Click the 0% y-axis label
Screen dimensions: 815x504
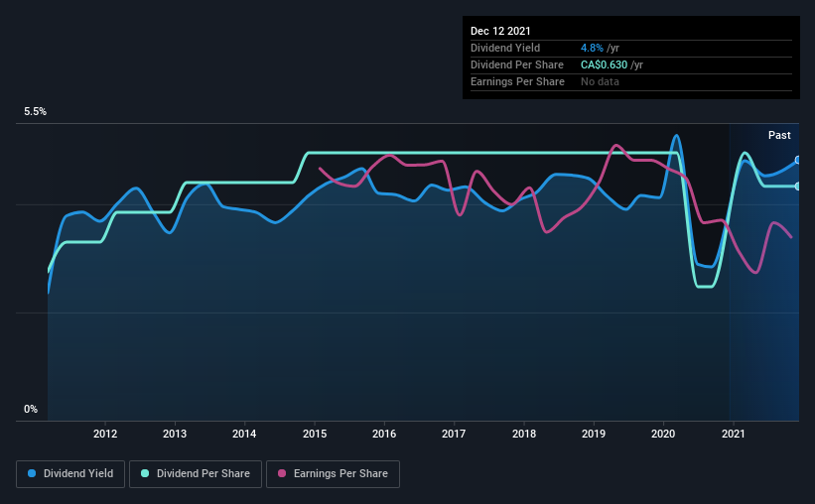[31, 410]
